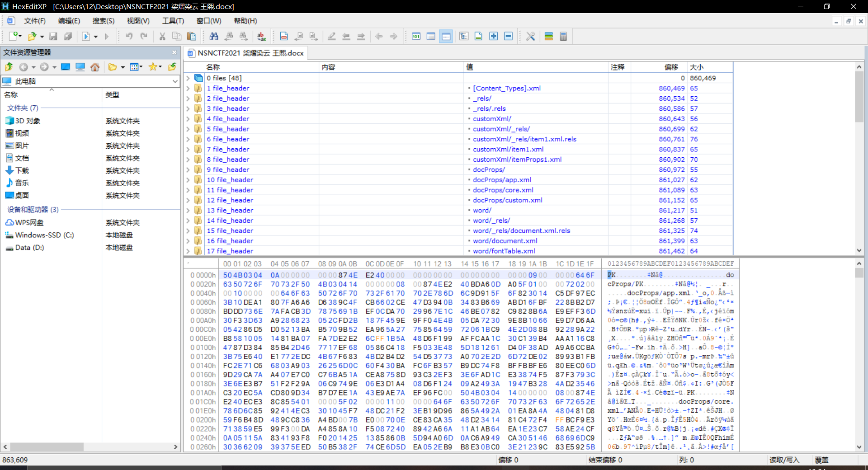Click the 类型 column header in explorer
868x470 pixels.
point(112,95)
